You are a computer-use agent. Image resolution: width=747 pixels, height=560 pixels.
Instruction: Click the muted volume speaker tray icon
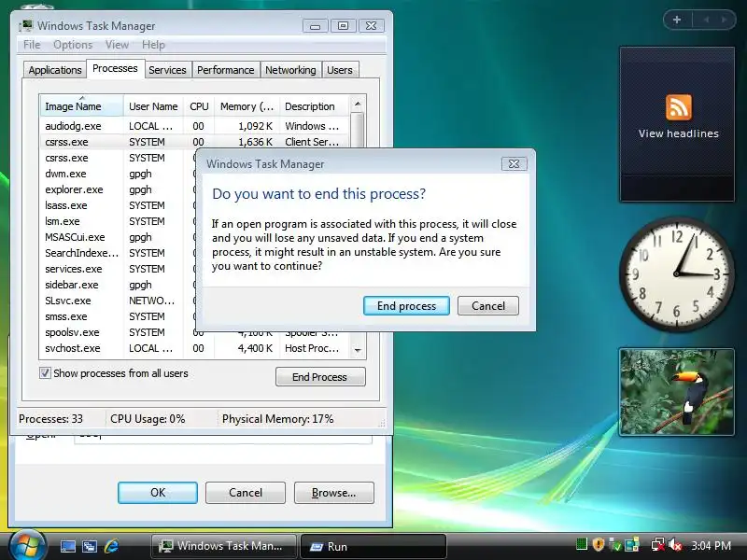(x=675, y=544)
